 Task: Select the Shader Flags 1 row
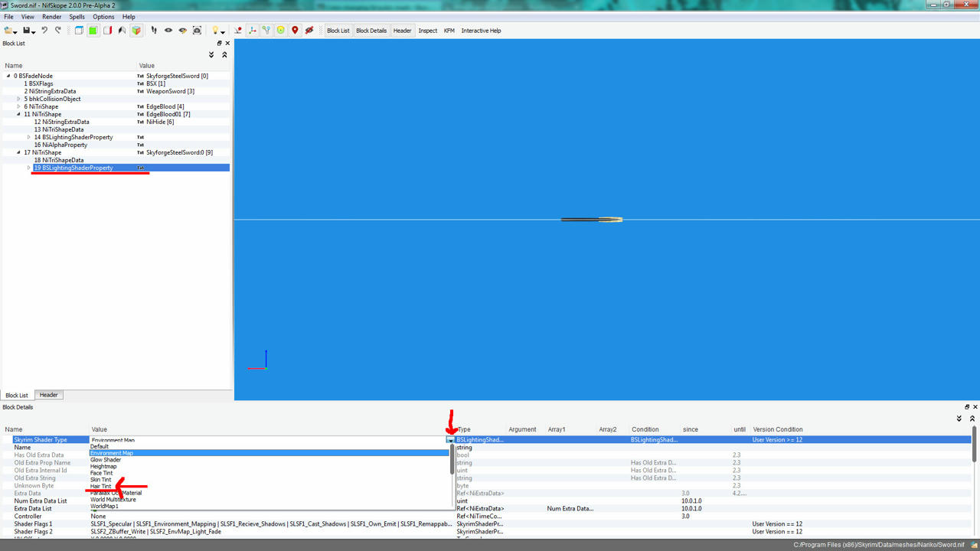[x=487, y=524]
